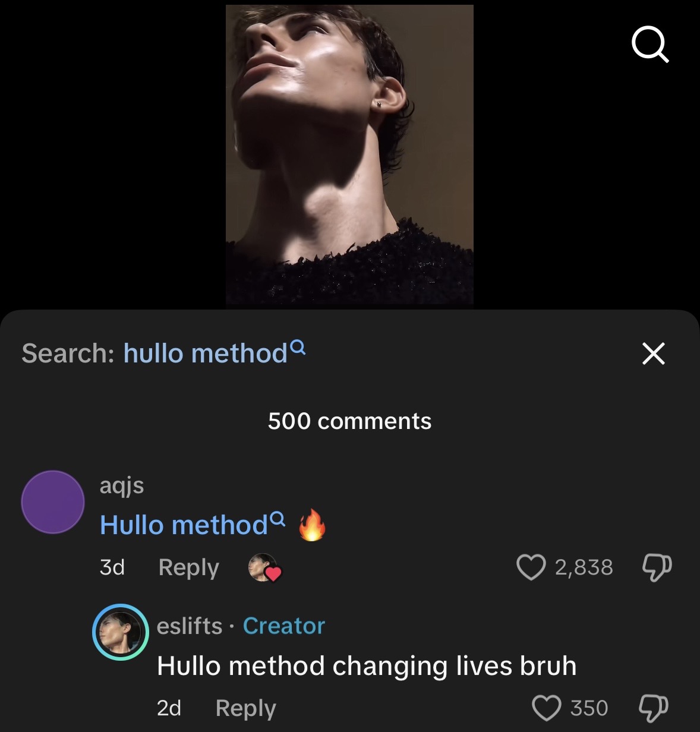Reply to eslifts's comment
700x732 pixels.
coord(245,708)
